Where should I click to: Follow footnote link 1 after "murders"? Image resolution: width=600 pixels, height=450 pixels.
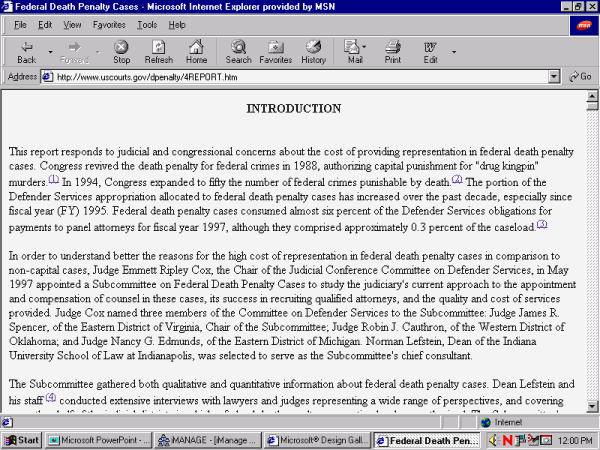point(54,180)
